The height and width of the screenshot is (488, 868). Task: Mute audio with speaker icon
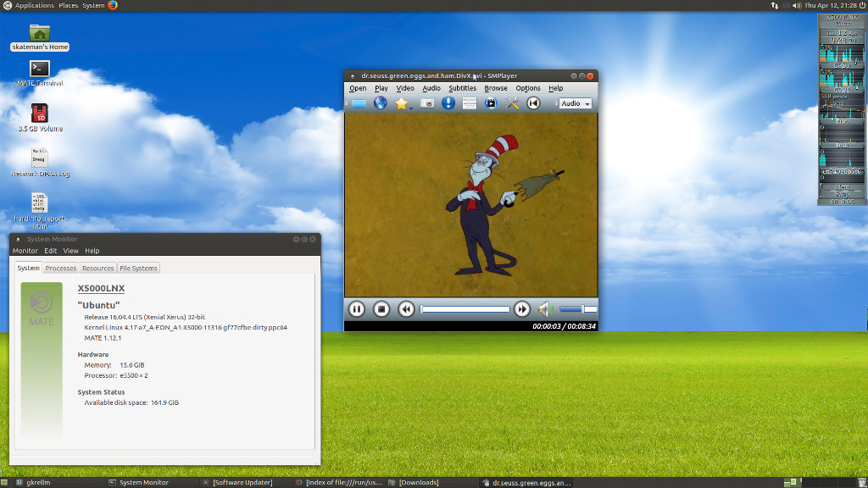tap(545, 309)
